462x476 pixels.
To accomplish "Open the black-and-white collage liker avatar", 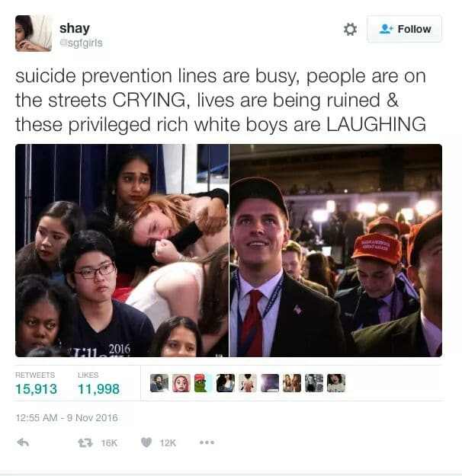I will pyautogui.click(x=314, y=383).
